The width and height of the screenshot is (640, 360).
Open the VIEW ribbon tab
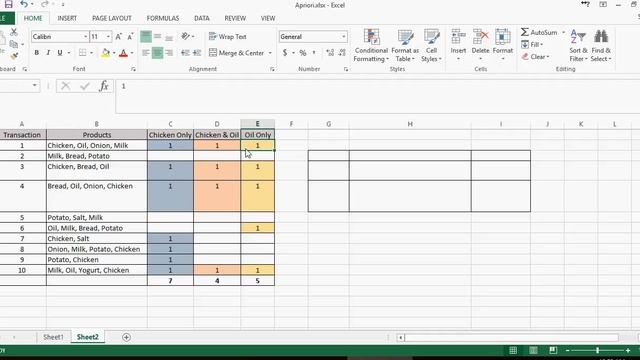coord(268,18)
